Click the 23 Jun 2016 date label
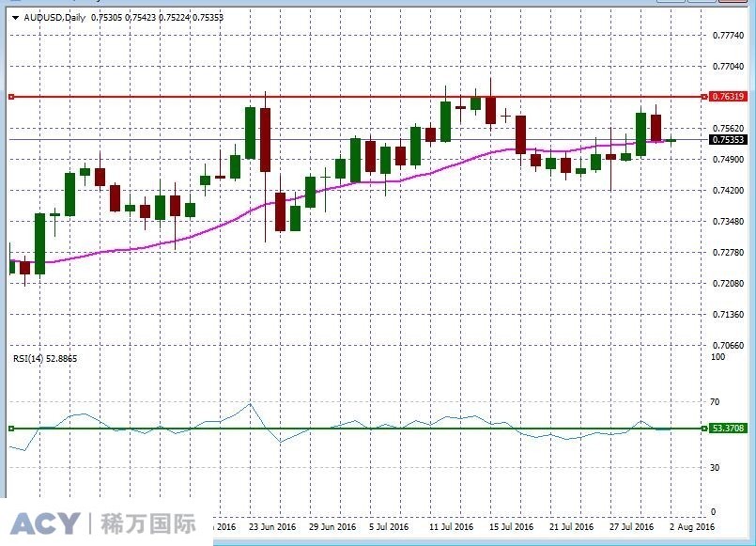The image size is (756, 546). tap(272, 526)
